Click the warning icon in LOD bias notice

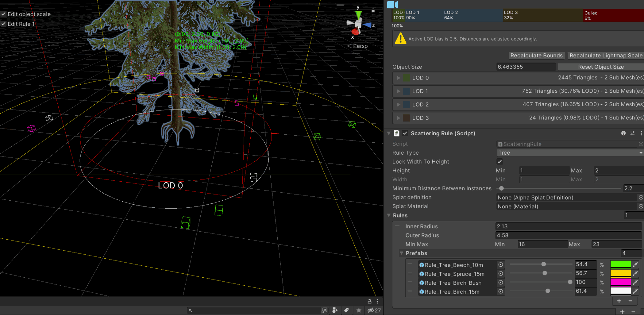click(x=400, y=39)
